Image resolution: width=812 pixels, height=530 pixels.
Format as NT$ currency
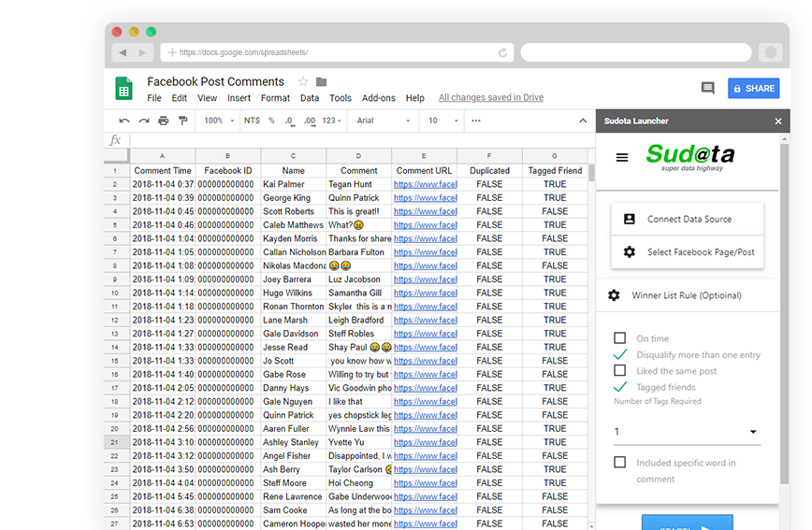253,121
